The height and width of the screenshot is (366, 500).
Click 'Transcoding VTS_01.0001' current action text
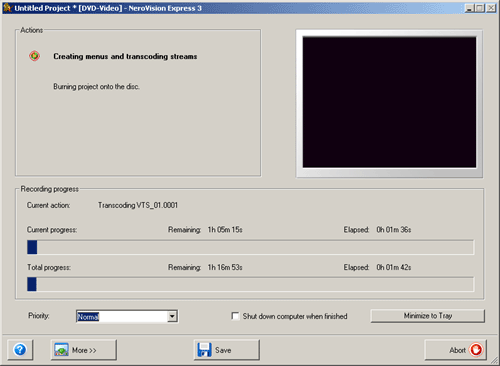(138, 205)
